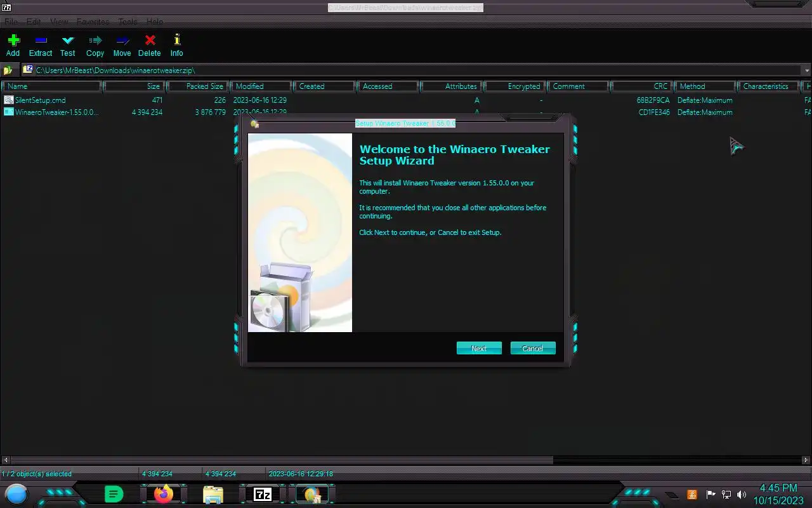
Task: Open the volume speaker icon
Action: 742,494
